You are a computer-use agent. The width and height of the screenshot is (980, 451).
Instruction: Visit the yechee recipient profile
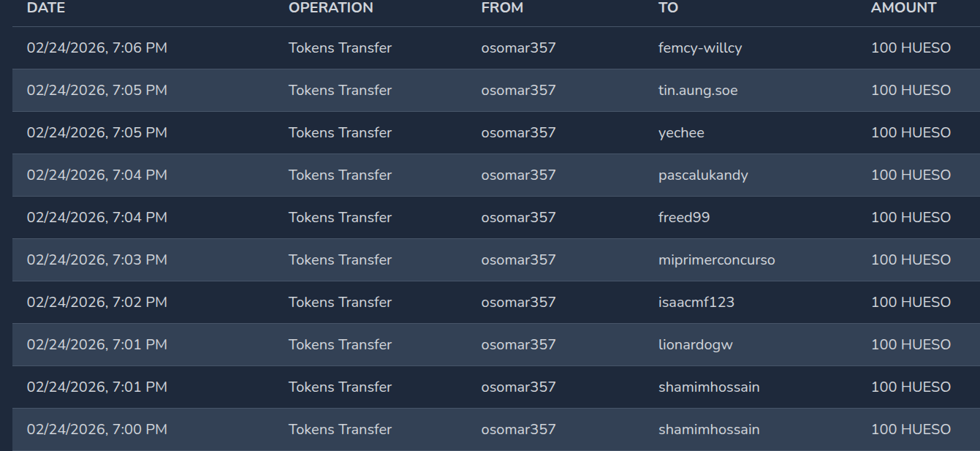(x=681, y=133)
